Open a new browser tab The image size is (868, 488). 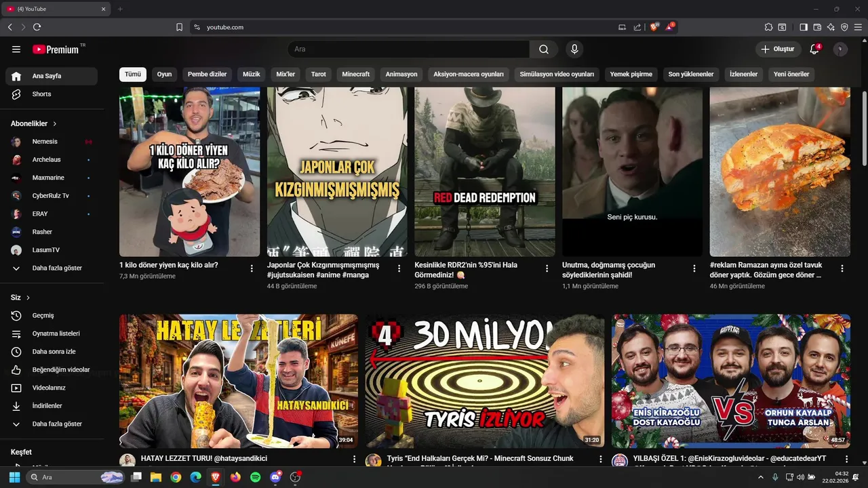[x=120, y=9]
